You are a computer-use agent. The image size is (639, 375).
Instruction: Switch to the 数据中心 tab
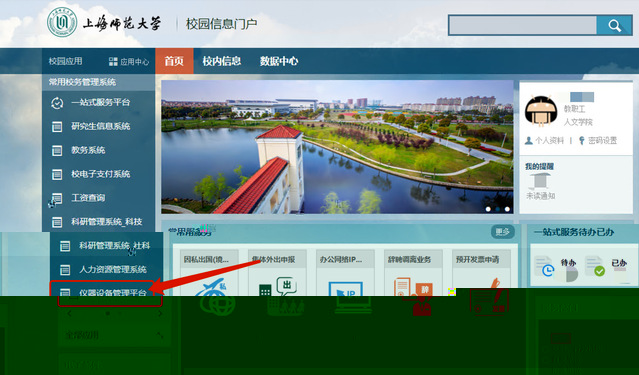coord(279,61)
